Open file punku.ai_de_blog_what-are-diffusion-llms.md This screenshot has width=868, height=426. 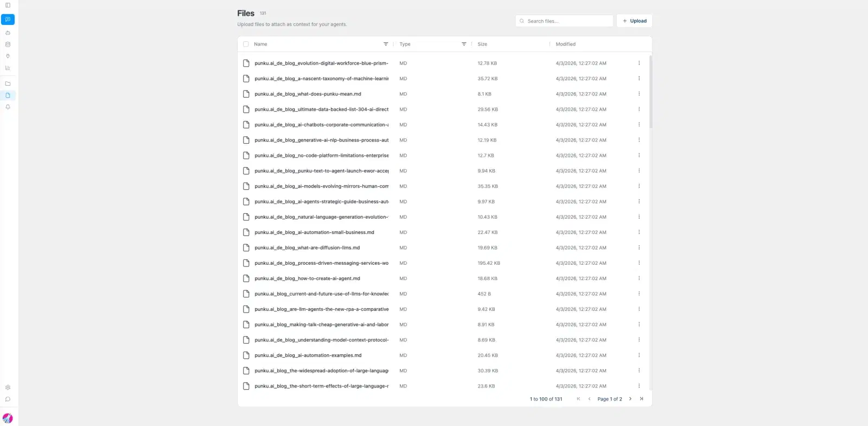pyautogui.click(x=307, y=247)
